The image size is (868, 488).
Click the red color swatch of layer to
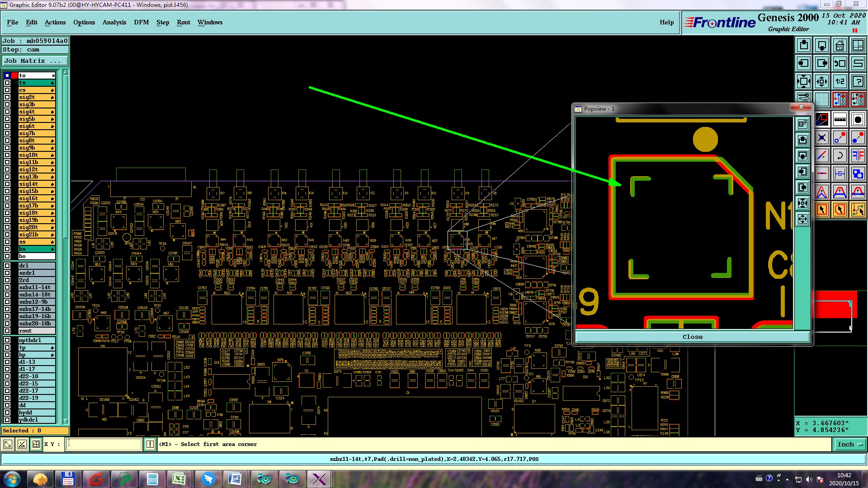tap(14, 75)
